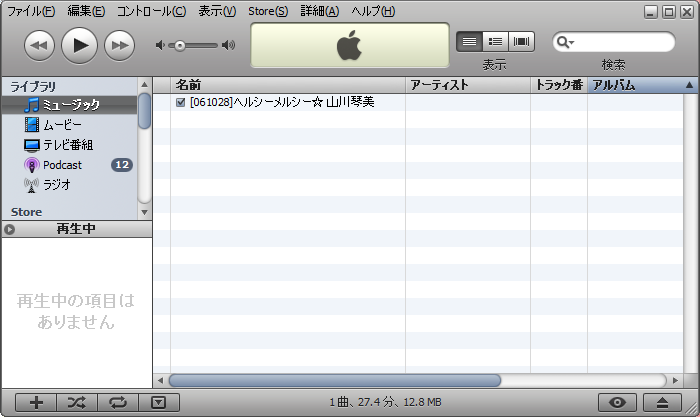Click the sidebar vertical scrollbar thumb
The image size is (700, 417).
click(x=144, y=111)
